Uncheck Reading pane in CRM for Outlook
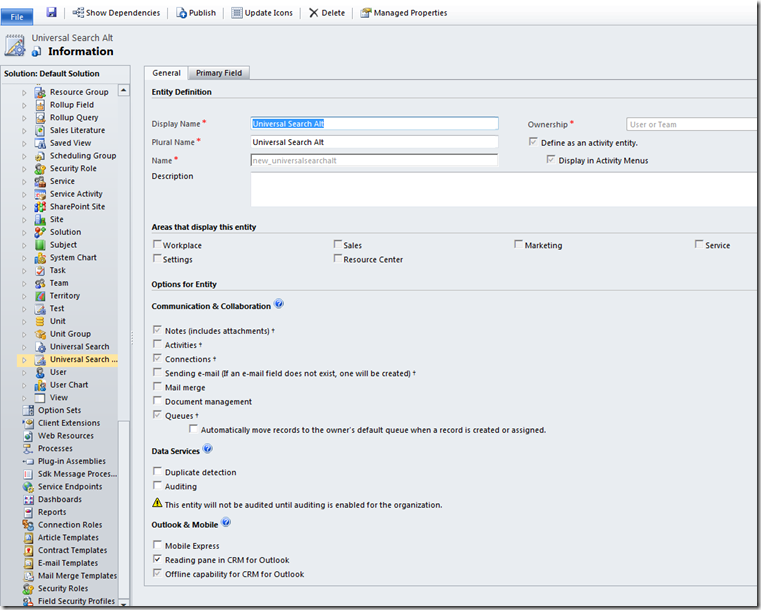 click(157, 559)
